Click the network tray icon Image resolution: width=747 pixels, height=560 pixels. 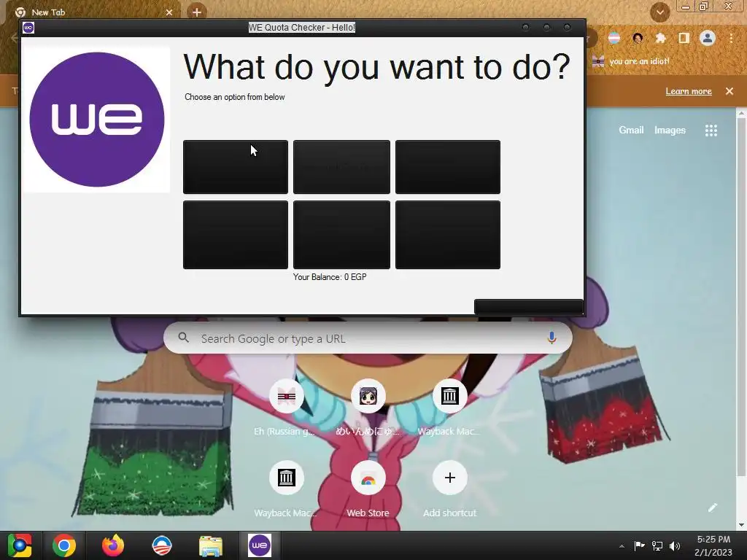pos(657,545)
